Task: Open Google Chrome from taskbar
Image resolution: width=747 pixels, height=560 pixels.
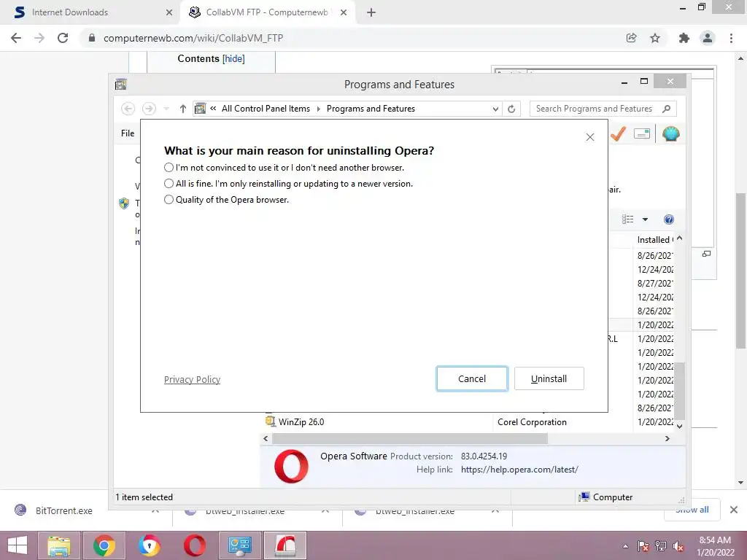Action: point(104,545)
